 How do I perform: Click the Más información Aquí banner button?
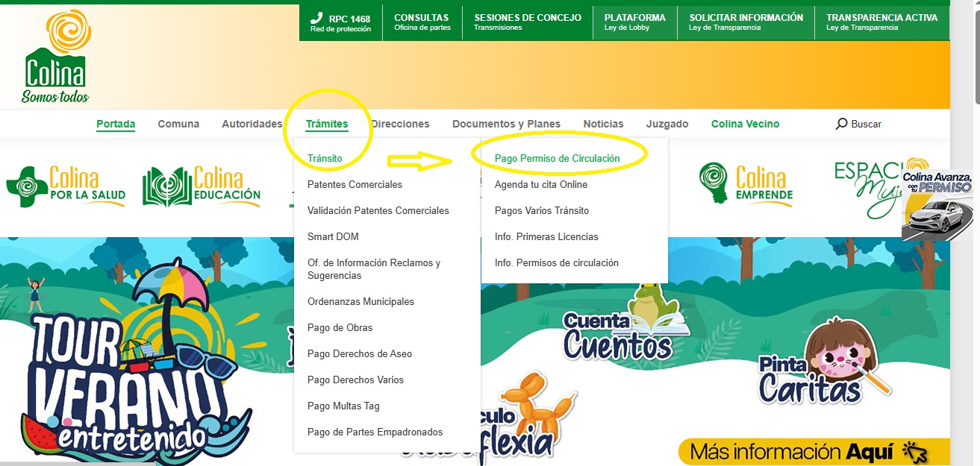click(x=805, y=451)
